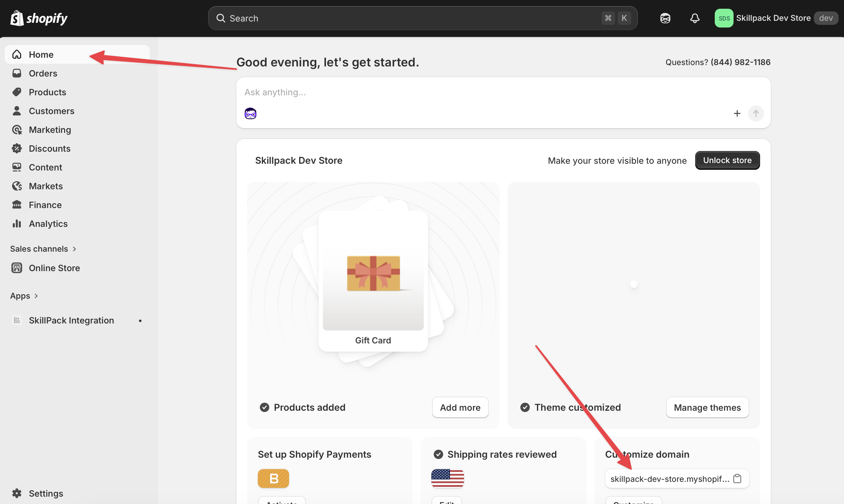Click the Sidekick avatar in ask box

pos(250,113)
